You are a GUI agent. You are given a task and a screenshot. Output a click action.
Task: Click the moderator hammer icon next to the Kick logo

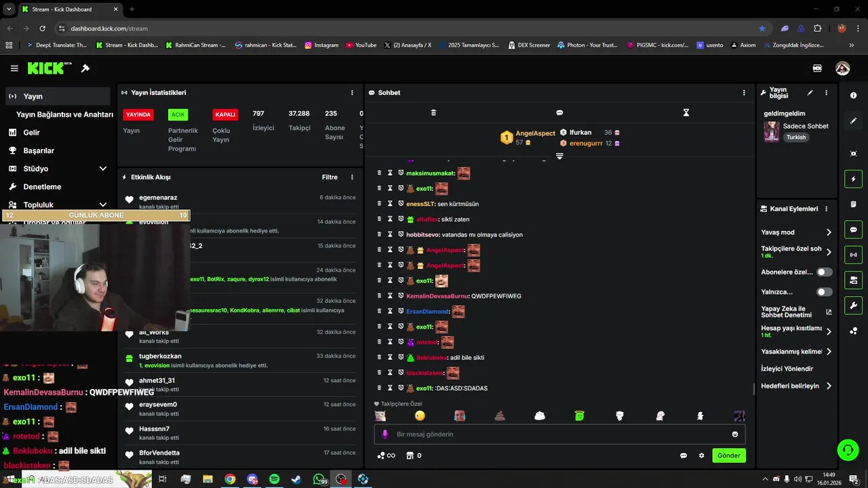click(85, 68)
